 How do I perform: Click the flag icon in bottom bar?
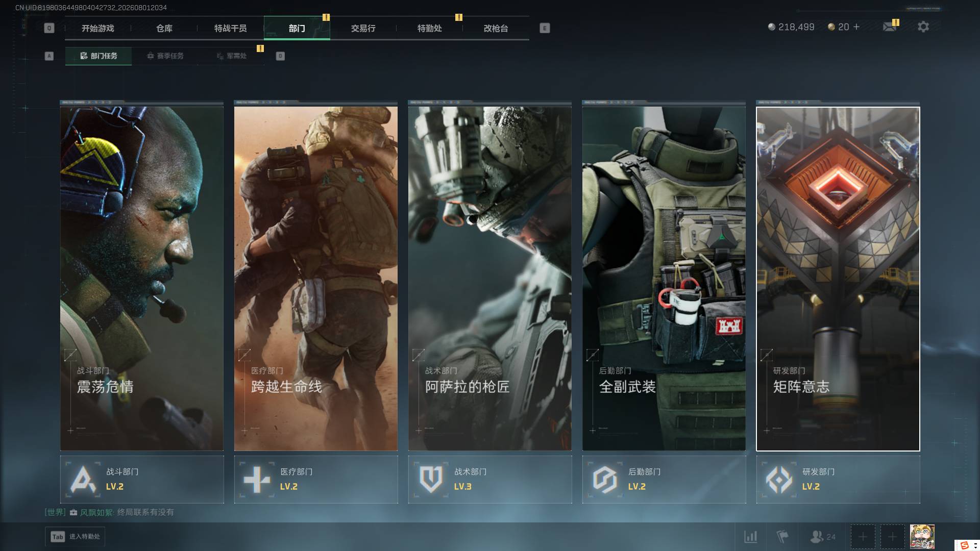pos(782,537)
